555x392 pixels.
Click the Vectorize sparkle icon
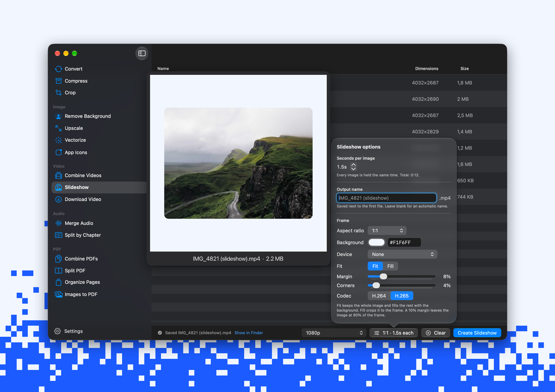[x=59, y=140]
